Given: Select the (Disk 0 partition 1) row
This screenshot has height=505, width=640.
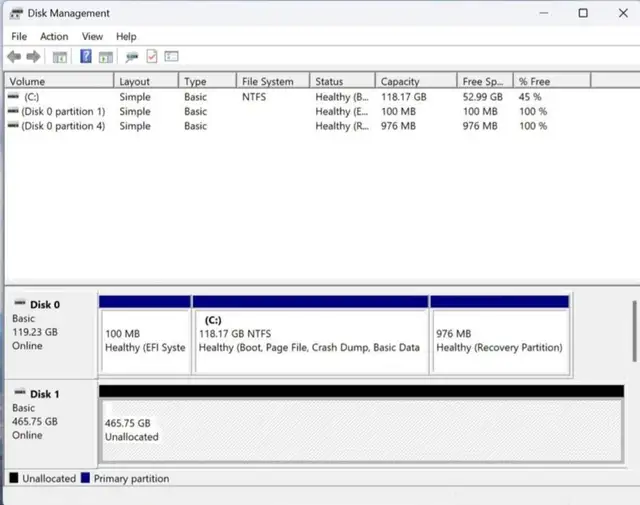Looking at the screenshot, I should coord(298,111).
